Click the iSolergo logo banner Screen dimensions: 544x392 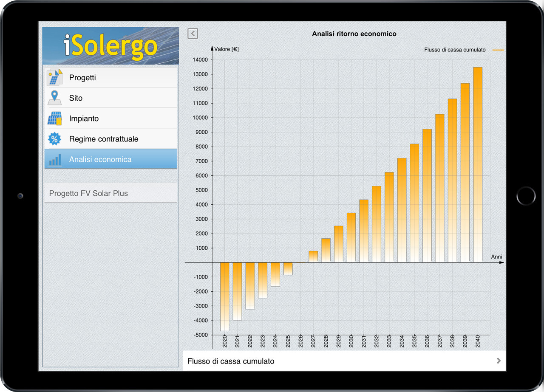click(110, 46)
